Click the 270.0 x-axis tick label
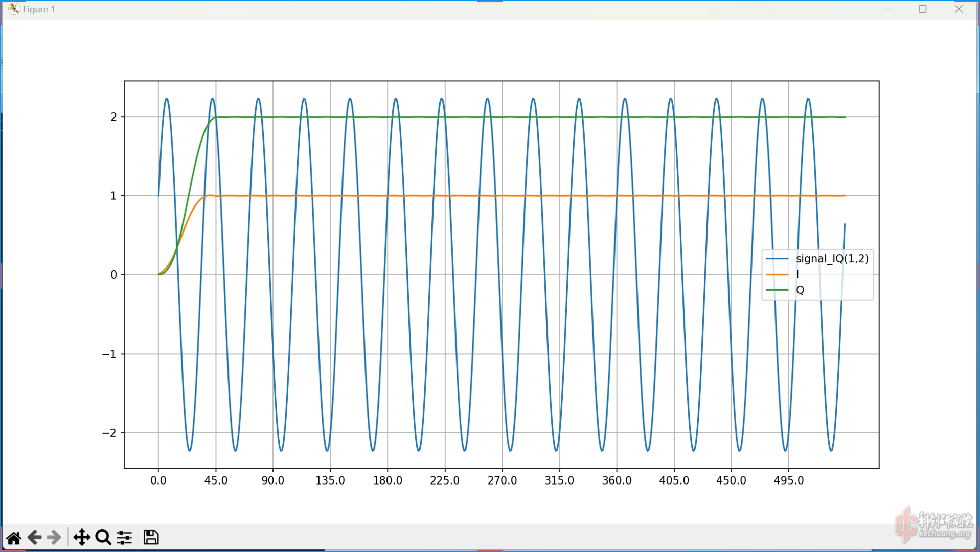This screenshot has width=980, height=552. point(502,480)
